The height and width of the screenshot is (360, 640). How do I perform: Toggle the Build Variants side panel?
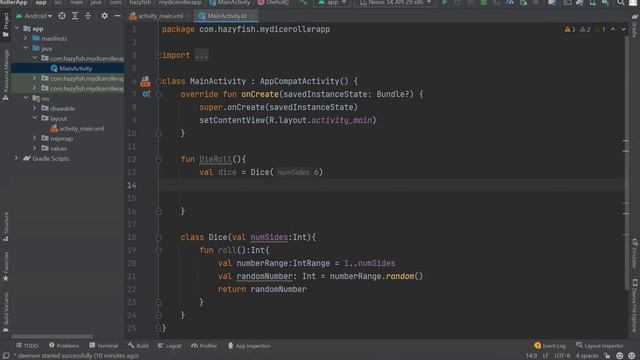pyautogui.click(x=6, y=311)
